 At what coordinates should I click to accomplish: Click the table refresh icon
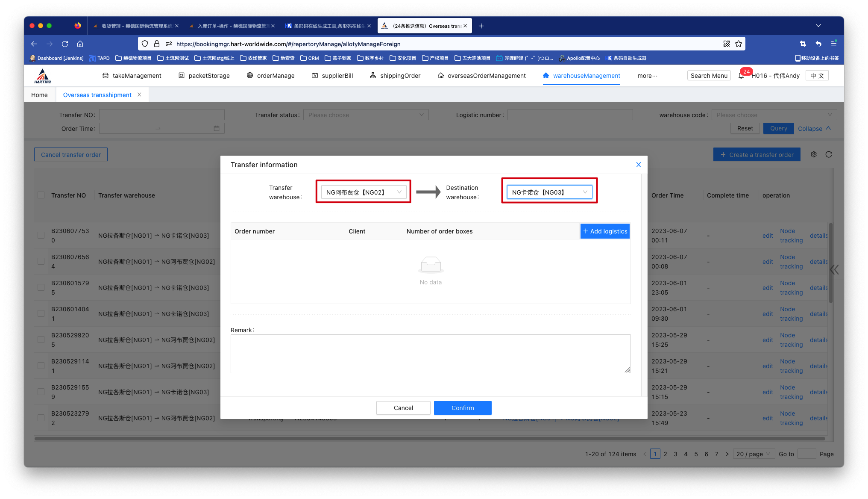(x=829, y=154)
